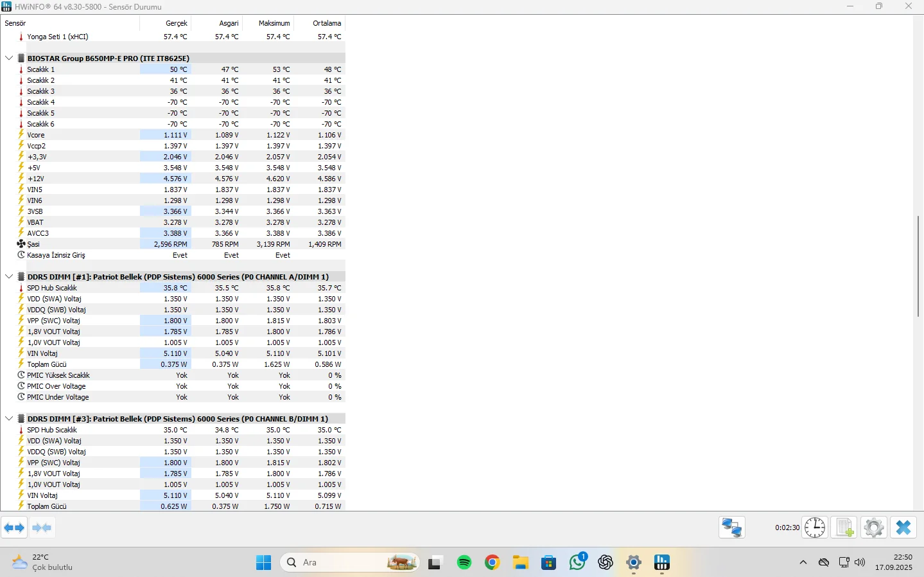Click clock icon beside PMIC Over Voltage
The height and width of the screenshot is (577, 924).
pyautogui.click(x=21, y=386)
